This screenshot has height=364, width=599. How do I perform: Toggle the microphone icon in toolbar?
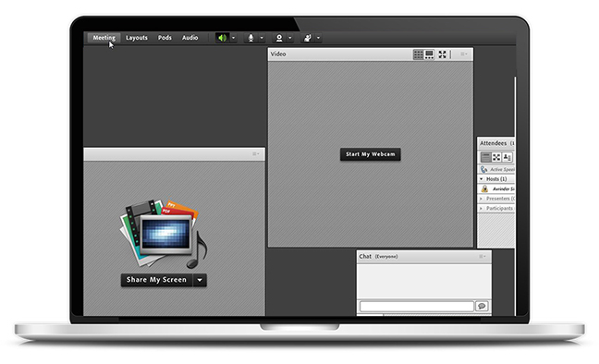pos(251,38)
